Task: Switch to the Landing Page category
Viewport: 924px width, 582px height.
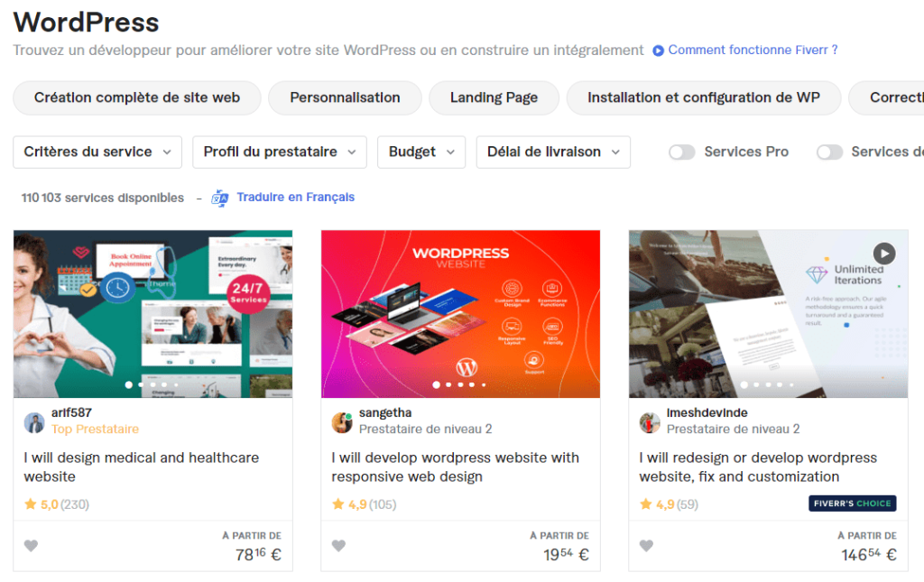Action: pyautogui.click(x=494, y=97)
